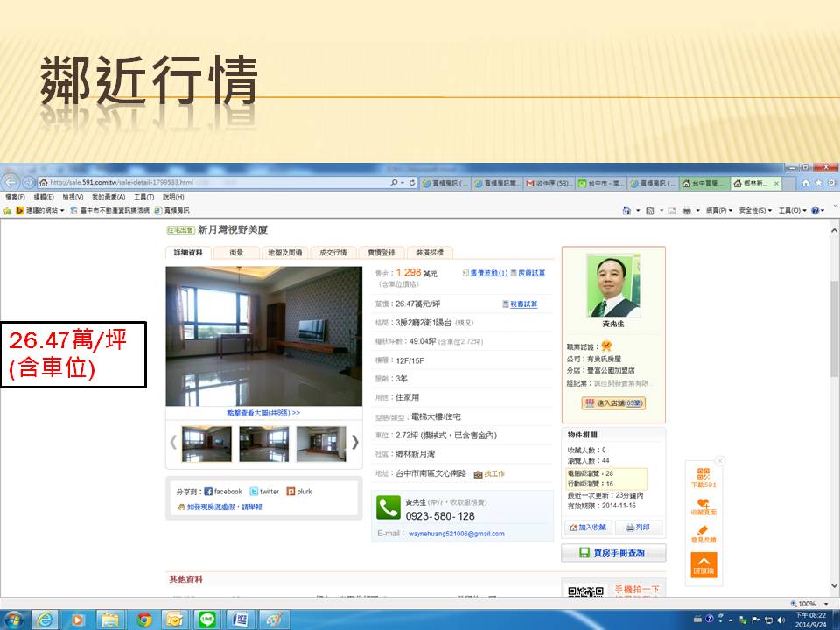Switch to the 賣價登錄 tab

(x=381, y=252)
